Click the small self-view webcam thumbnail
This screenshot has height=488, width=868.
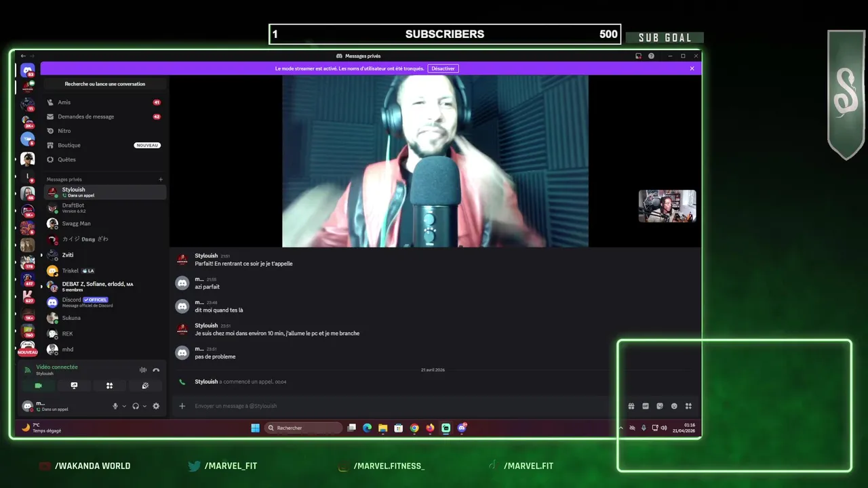click(x=667, y=206)
